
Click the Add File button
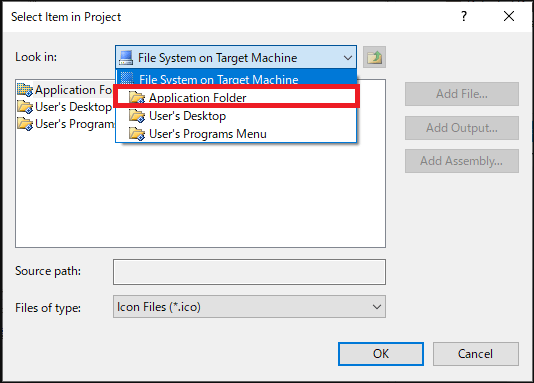(462, 94)
